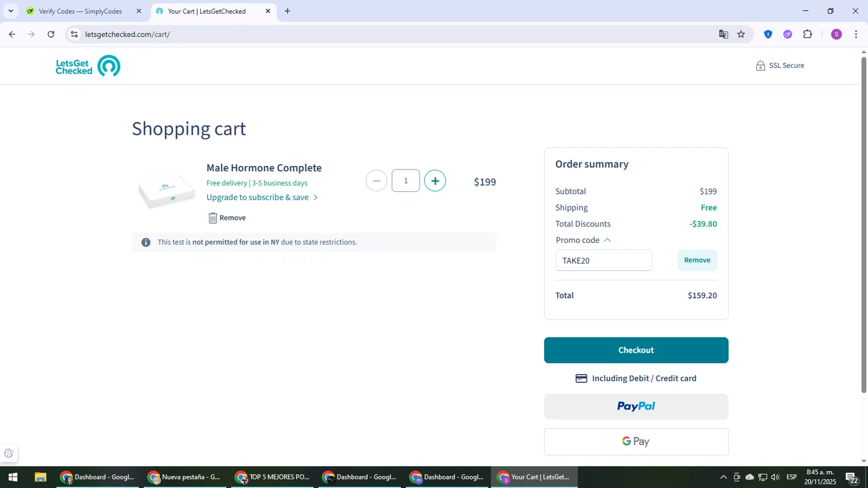
Task: Open the translate page icon
Action: click(x=723, y=34)
